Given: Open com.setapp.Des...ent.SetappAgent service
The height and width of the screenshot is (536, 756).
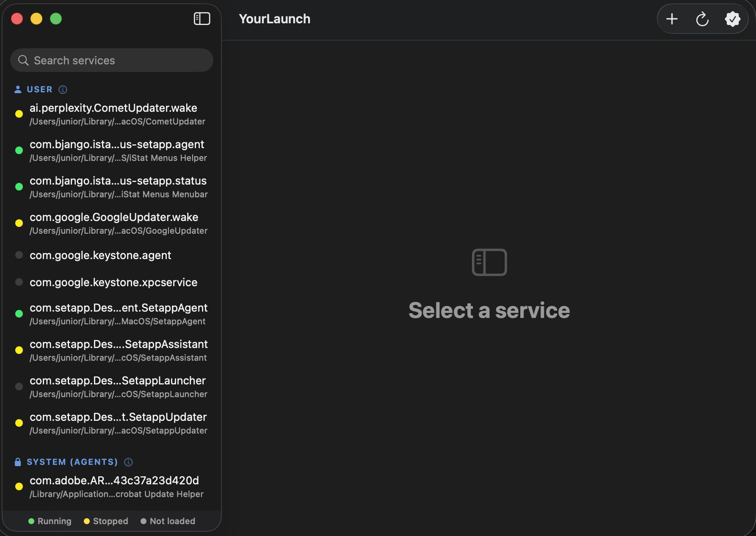Looking at the screenshot, I should point(112,314).
